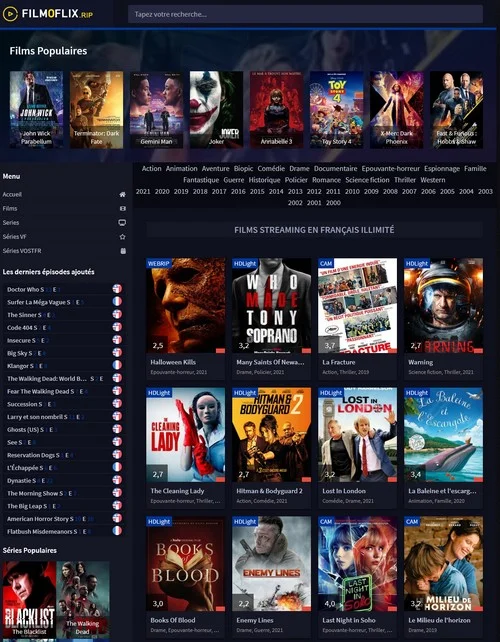The width and height of the screenshot is (500, 642).
Task: Click the HDLight badge on Books Of Blood
Action: click(159, 521)
